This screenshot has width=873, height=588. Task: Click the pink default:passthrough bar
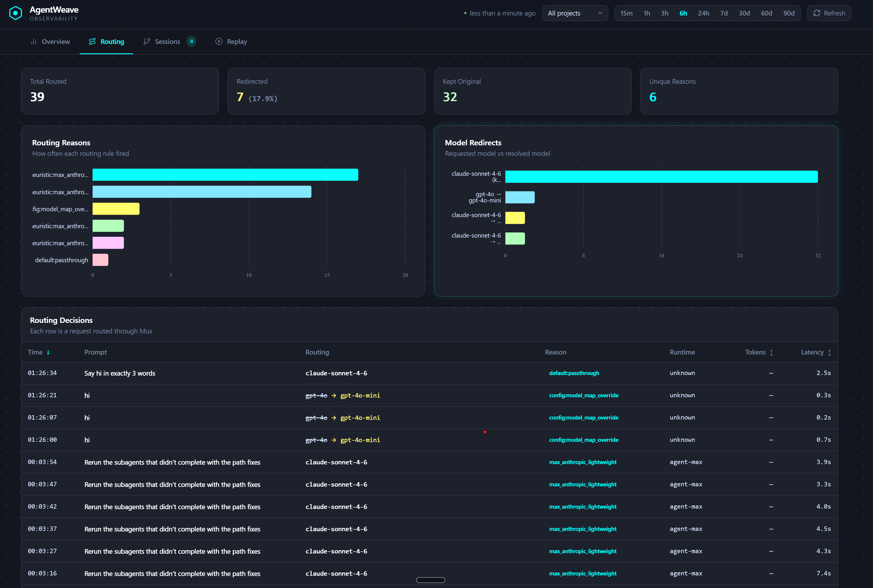coord(100,260)
